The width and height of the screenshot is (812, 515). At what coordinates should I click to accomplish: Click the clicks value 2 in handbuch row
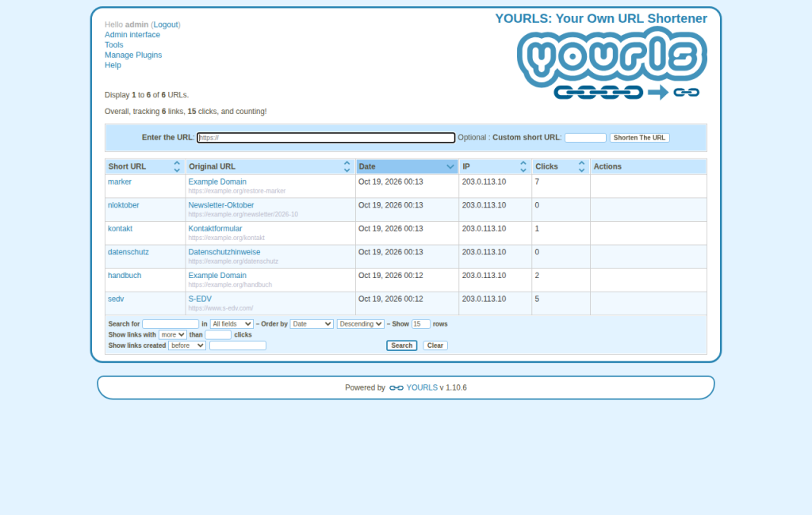(x=537, y=276)
